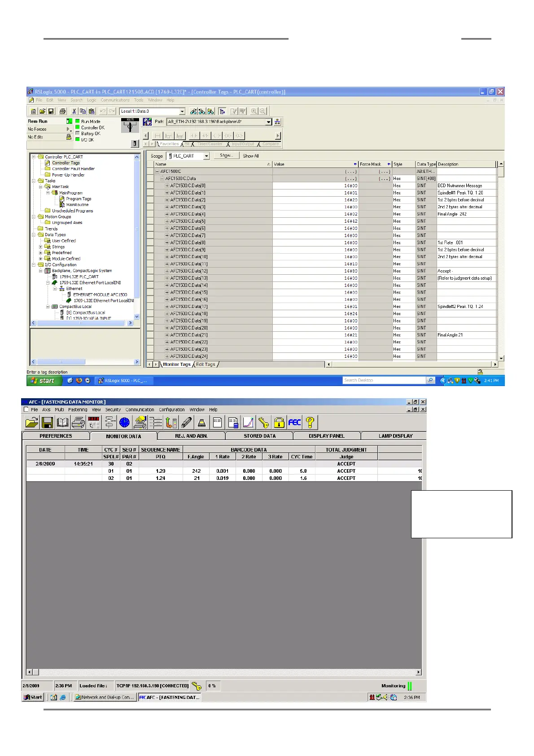Screen dimensions: 534x756
Task: Click the Zoom In magnifier in RSLogix
Action: click(x=254, y=111)
